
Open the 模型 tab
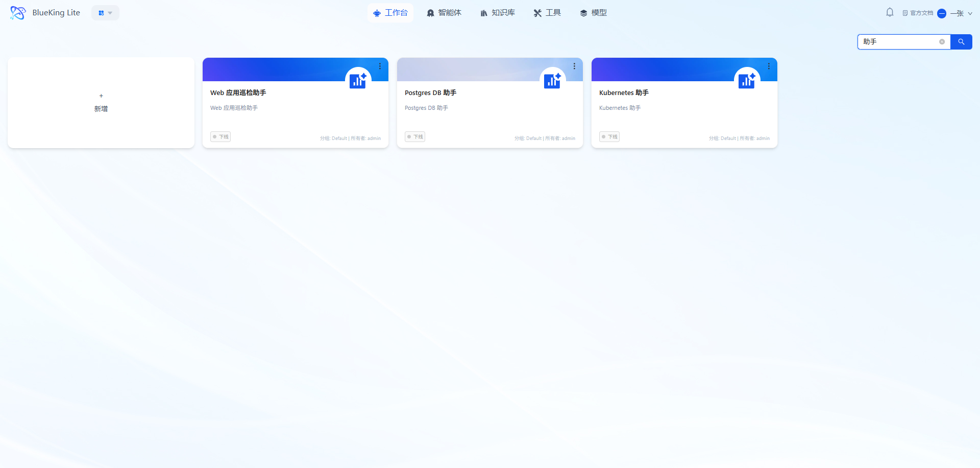click(593, 13)
